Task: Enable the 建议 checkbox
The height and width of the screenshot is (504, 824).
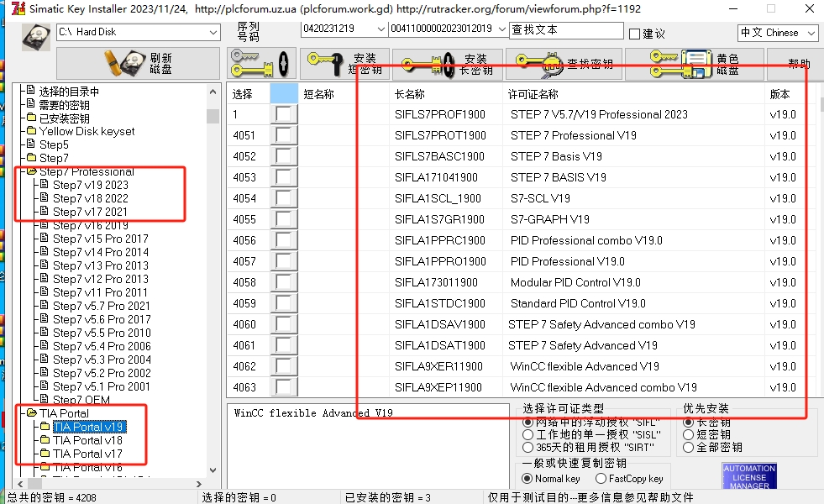Action: coord(635,34)
